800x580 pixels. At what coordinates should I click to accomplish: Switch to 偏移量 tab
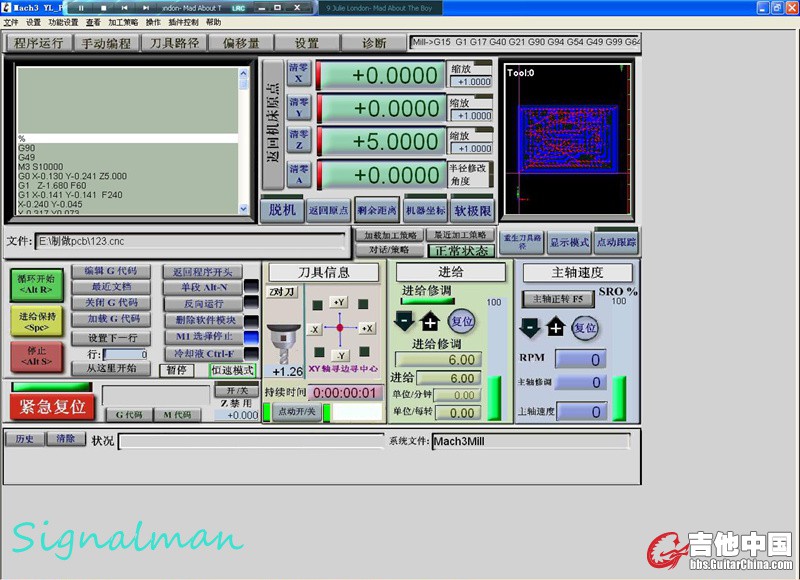click(241, 43)
